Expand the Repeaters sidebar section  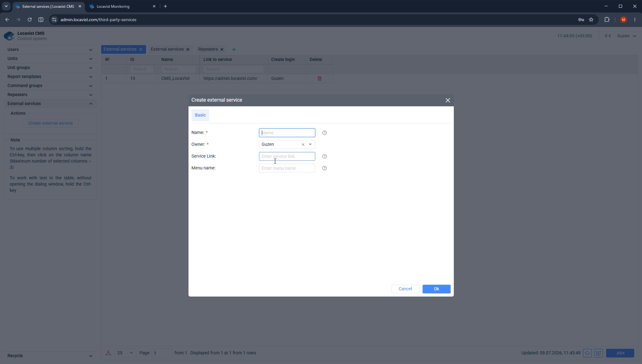tap(50, 95)
